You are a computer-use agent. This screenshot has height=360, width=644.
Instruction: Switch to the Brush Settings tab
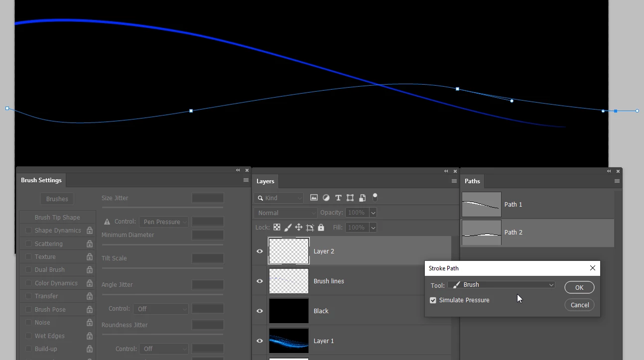pyautogui.click(x=41, y=180)
